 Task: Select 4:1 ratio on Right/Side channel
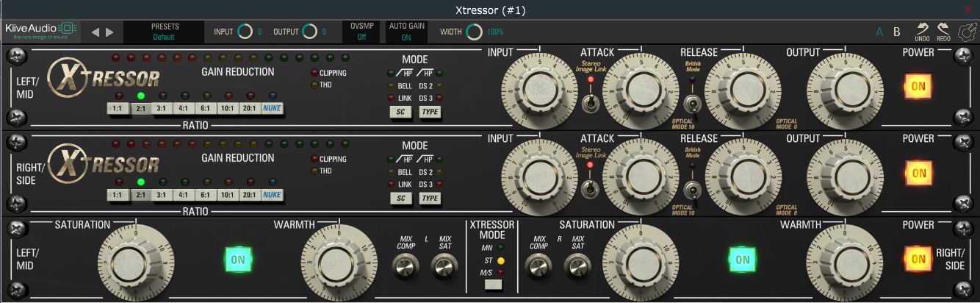[184, 195]
